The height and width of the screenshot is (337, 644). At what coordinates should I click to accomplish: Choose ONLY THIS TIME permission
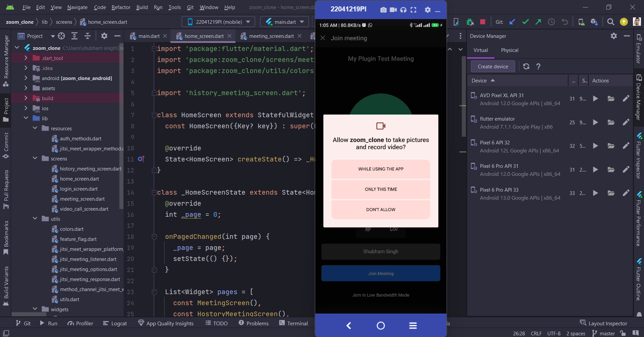(x=381, y=189)
